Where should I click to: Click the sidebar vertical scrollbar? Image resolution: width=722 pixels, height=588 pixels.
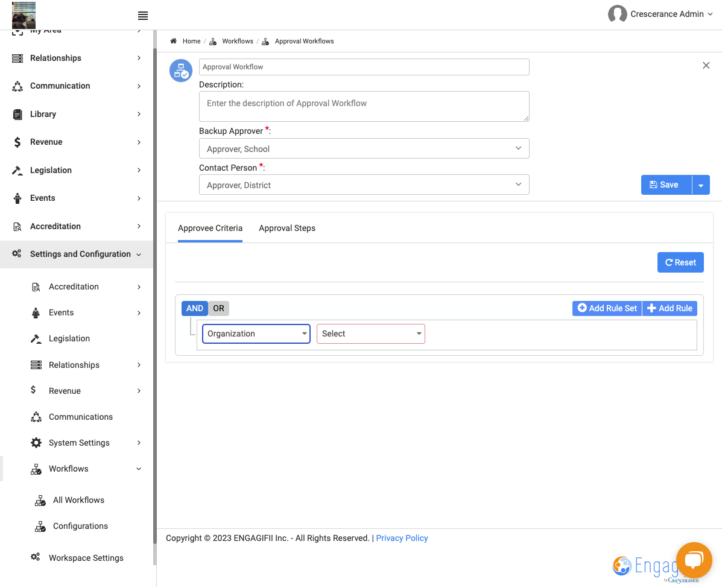pos(154,295)
